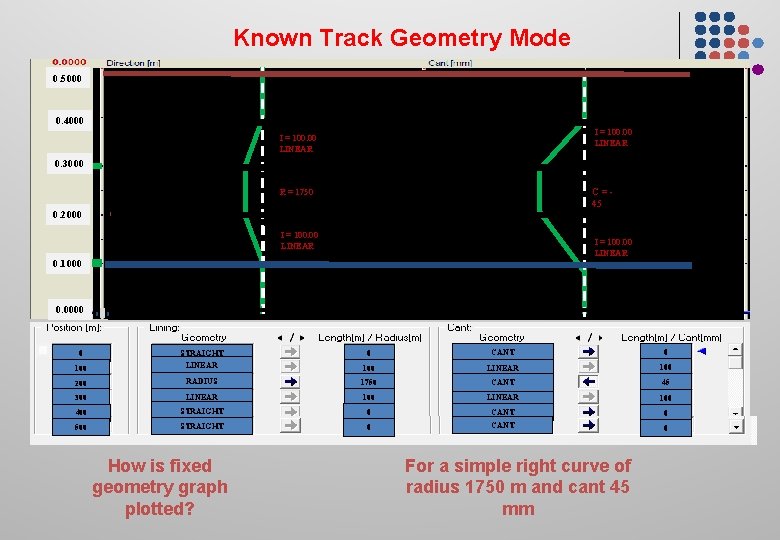780x540 pixels.
Task: Toggle Cant direction arrow on the last CANT row
Action: click(588, 425)
